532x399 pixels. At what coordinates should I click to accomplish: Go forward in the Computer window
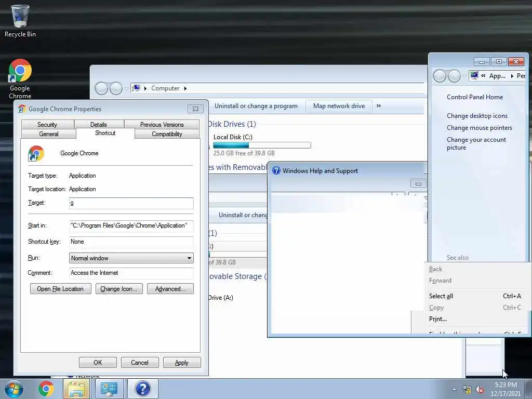point(116,88)
